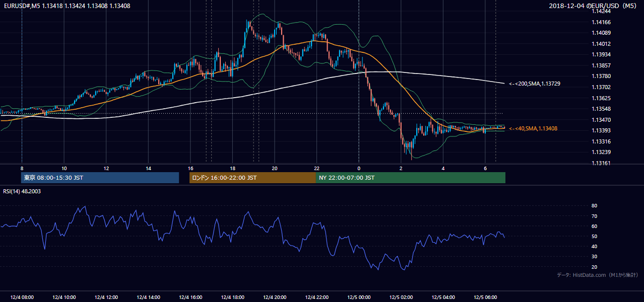Click the 2018-12-04 EUR/USD (M5) chart title
Screen dimensions: 644x302
(x=594, y=6)
